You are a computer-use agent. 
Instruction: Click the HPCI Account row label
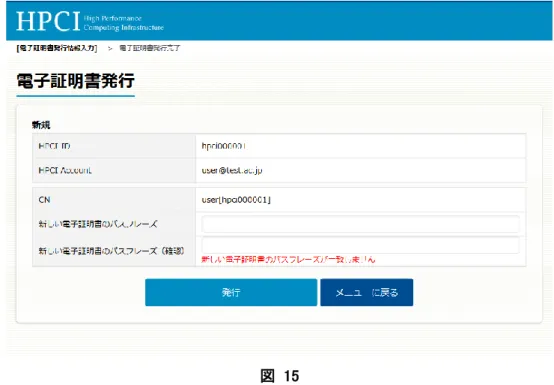tap(65, 171)
